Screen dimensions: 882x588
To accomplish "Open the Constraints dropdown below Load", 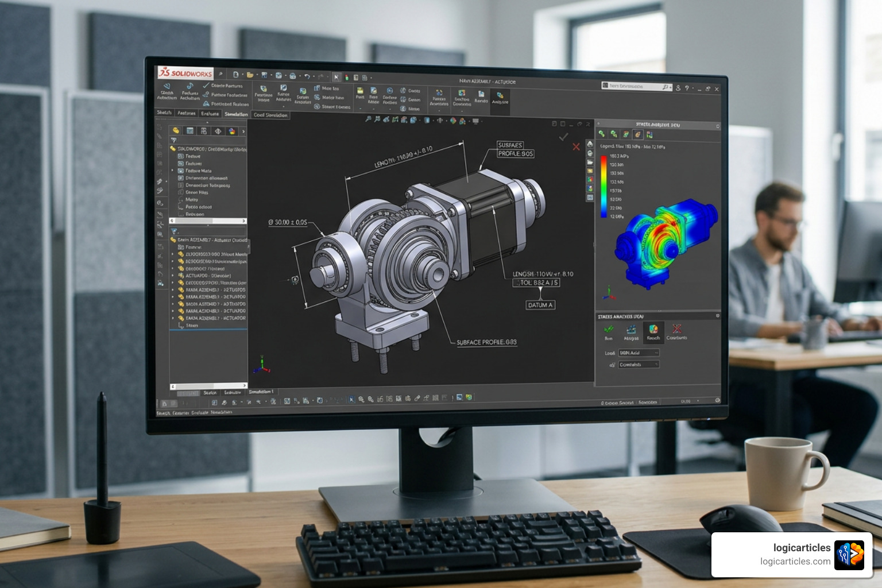I will pyautogui.click(x=639, y=365).
